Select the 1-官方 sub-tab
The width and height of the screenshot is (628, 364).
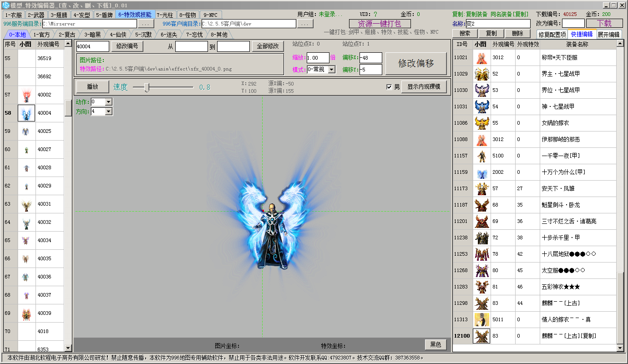tap(42, 34)
